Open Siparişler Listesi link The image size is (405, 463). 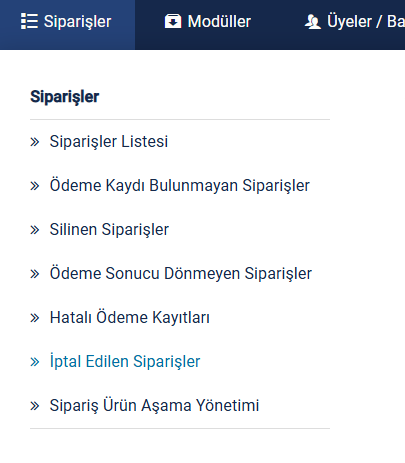tap(109, 141)
